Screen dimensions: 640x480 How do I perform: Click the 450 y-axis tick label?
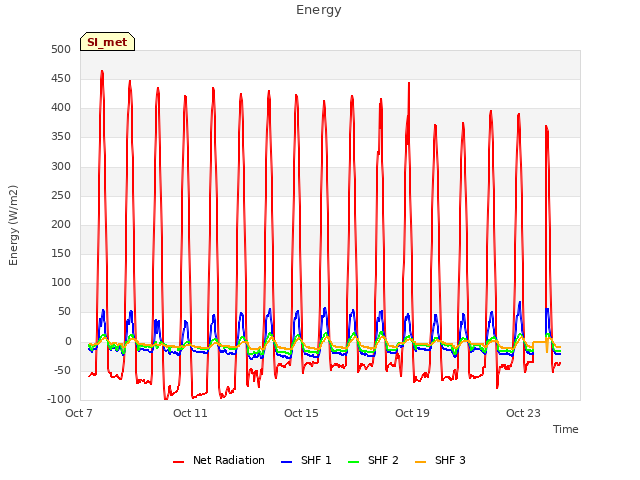pyautogui.click(x=61, y=79)
